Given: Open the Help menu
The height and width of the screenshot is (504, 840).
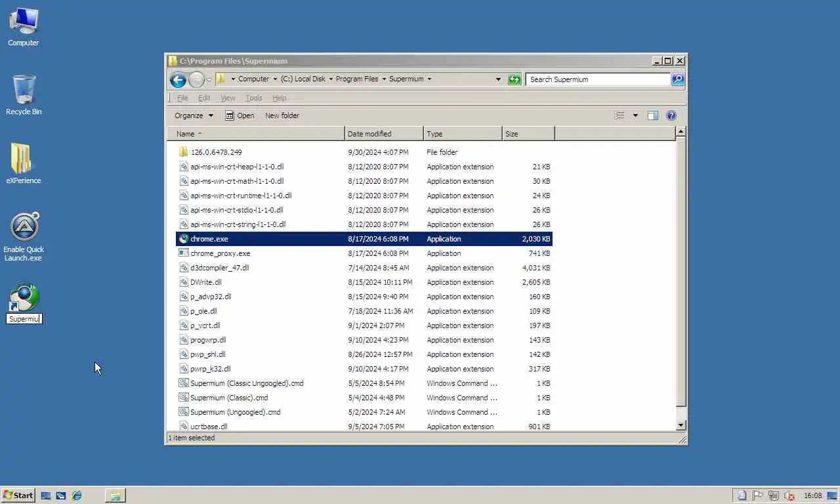Looking at the screenshot, I should [x=279, y=98].
